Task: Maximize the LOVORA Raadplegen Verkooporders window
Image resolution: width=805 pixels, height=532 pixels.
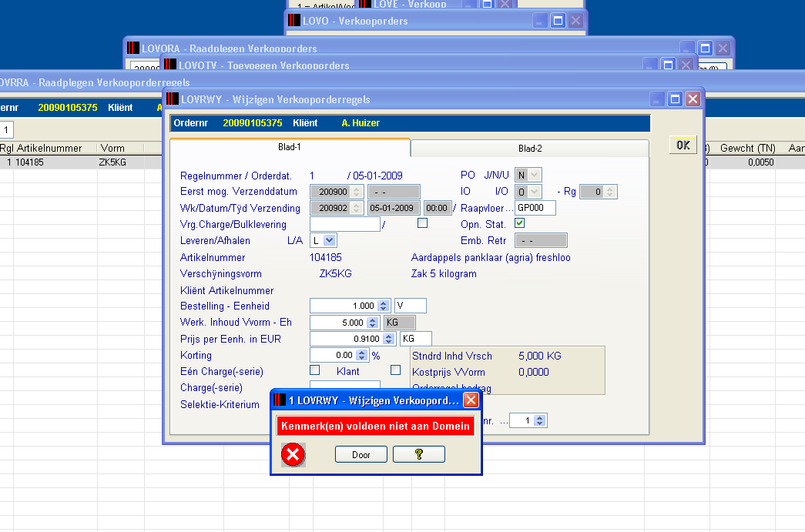Action: [706, 49]
